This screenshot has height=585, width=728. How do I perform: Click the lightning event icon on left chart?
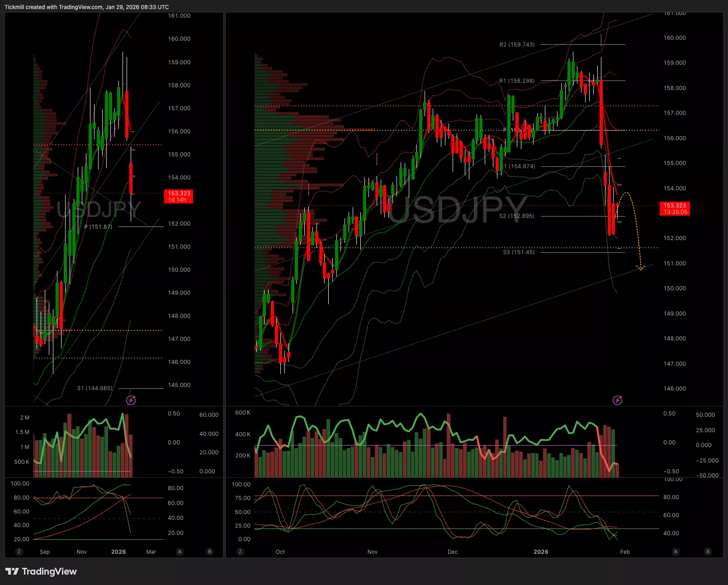131,400
